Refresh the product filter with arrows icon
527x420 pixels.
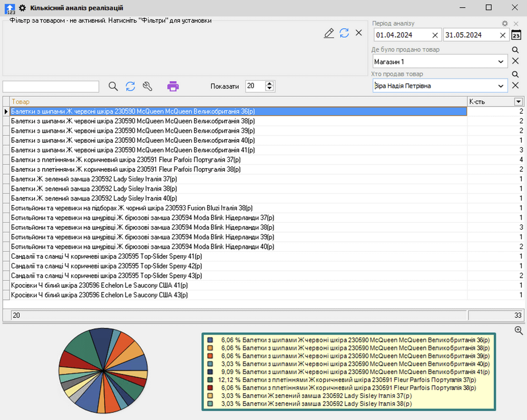pyautogui.click(x=344, y=33)
